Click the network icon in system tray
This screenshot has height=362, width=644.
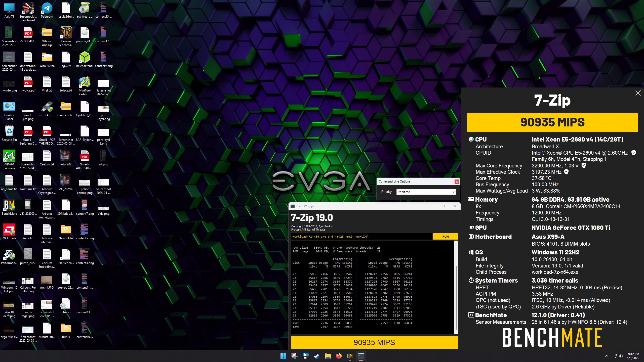615,356
